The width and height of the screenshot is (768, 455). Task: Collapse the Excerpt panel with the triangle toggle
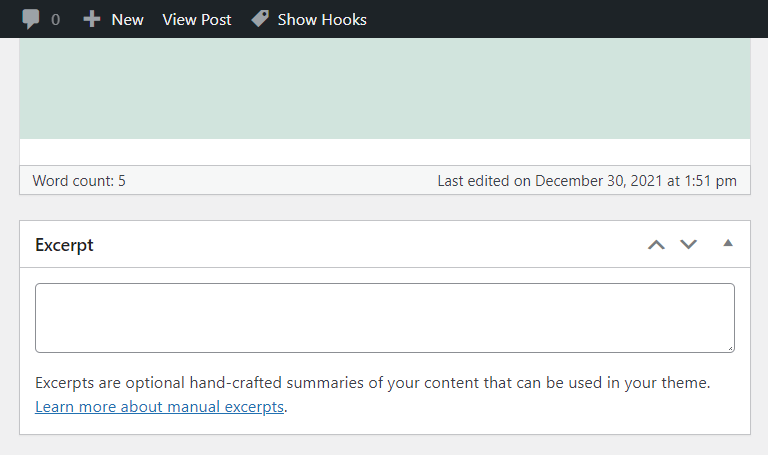[728, 243]
